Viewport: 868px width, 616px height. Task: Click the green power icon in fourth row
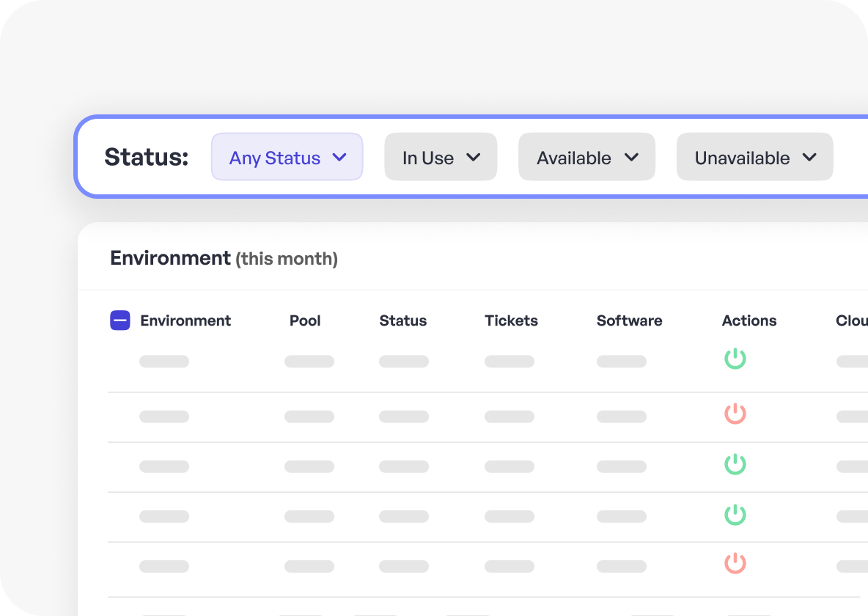point(735,514)
